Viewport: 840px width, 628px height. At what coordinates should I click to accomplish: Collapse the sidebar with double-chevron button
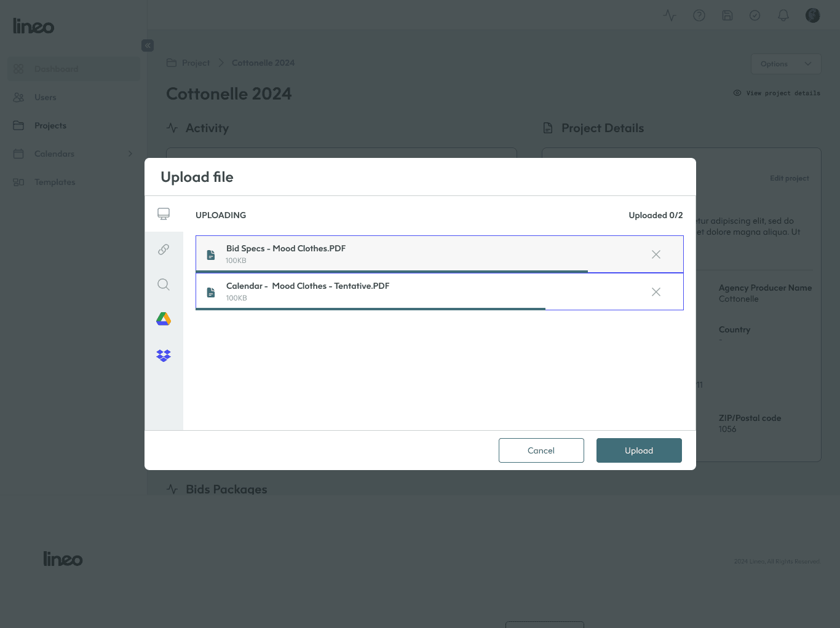tap(148, 45)
